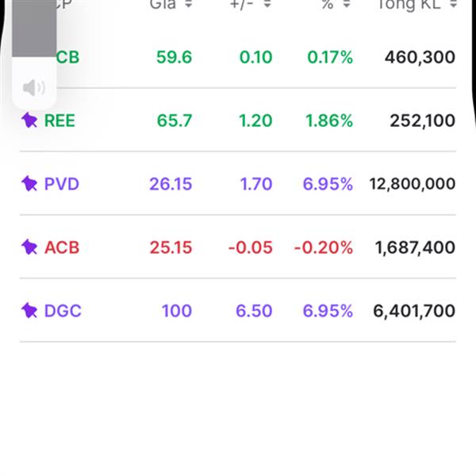Tap the purple star icon beside REE
The image size is (476, 476).
29,121
